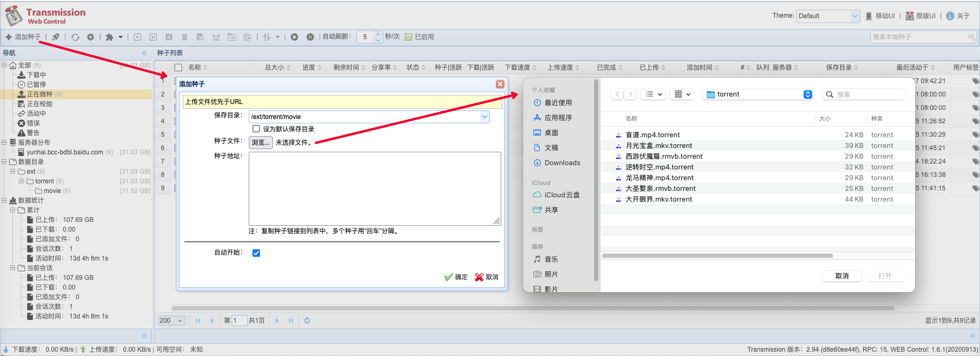Image resolution: width=980 pixels, height=356 pixels.
Task: Click the torrent URL text area
Action: [x=375, y=189]
